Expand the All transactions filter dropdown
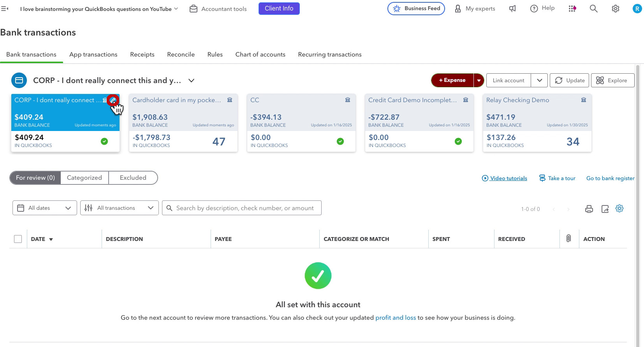Image resolution: width=644 pixels, height=347 pixels. pos(120,208)
